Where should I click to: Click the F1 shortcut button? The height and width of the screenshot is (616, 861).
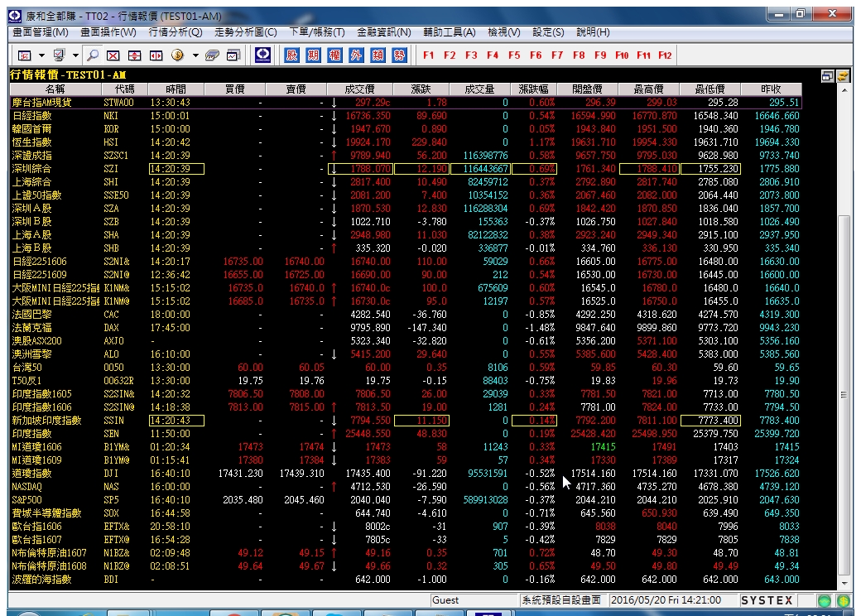pyautogui.click(x=429, y=55)
